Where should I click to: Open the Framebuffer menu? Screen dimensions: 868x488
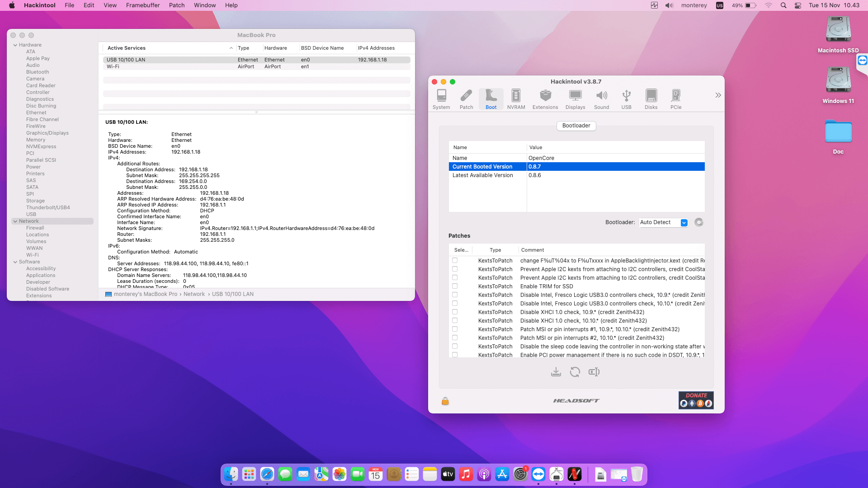[x=143, y=5]
